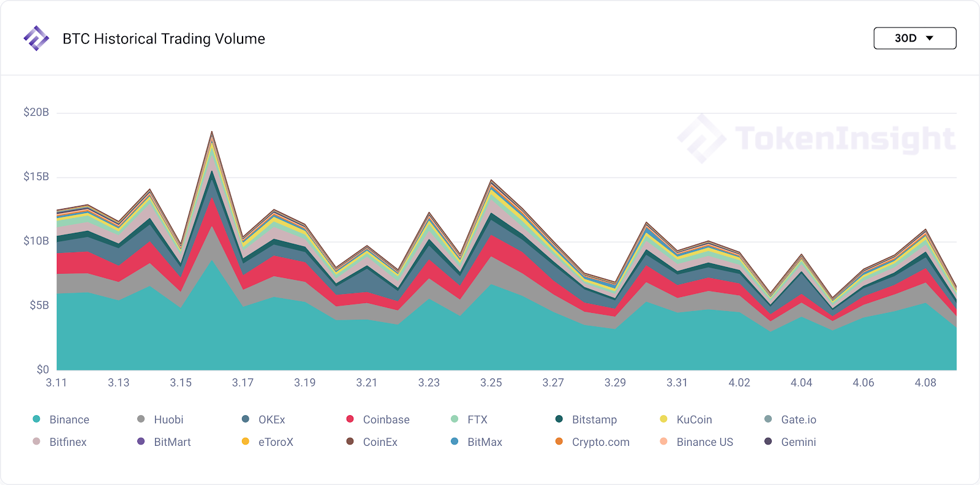This screenshot has width=980, height=485.
Task: Click the dropdown arrow next to 30D
Action: (x=929, y=38)
